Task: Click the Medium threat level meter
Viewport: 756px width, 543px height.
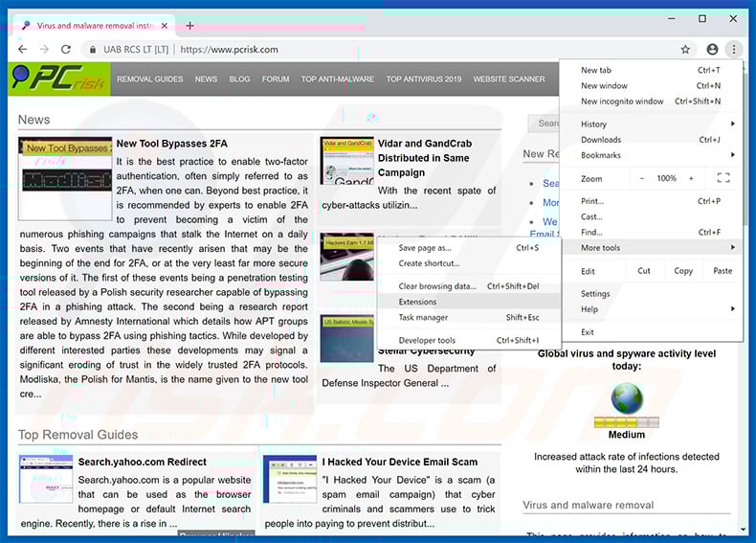Action: 626,423
